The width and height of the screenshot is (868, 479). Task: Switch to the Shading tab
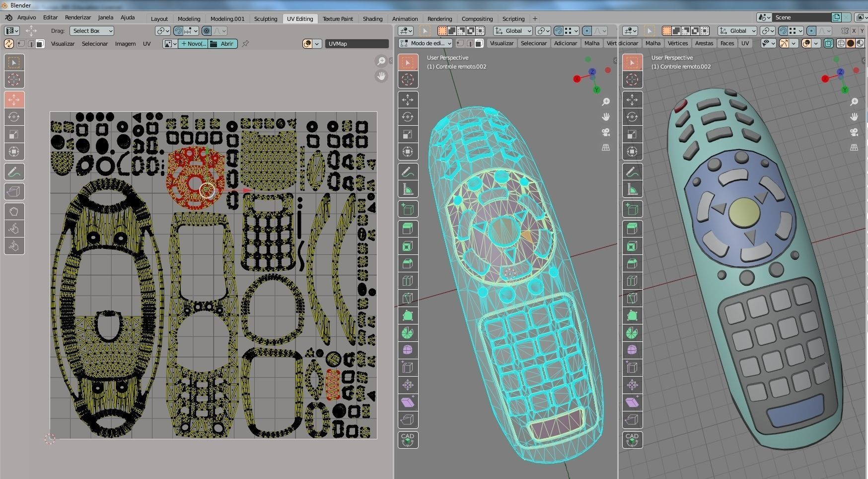coord(372,18)
